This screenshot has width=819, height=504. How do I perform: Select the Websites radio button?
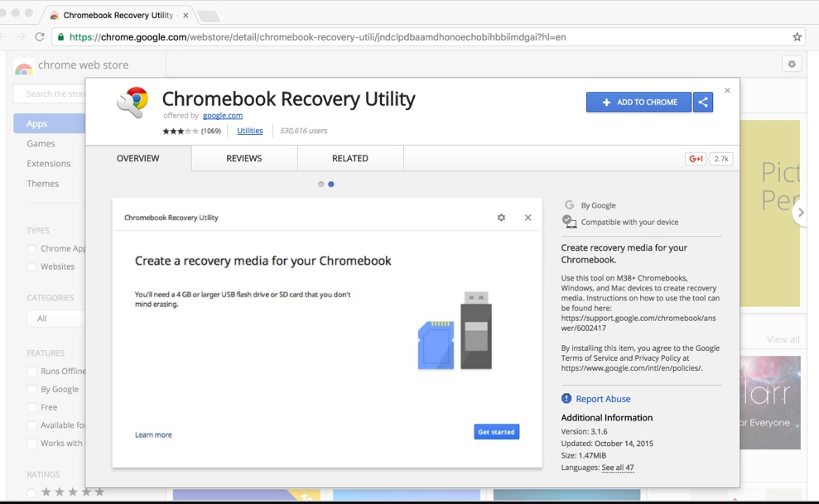click(31, 266)
